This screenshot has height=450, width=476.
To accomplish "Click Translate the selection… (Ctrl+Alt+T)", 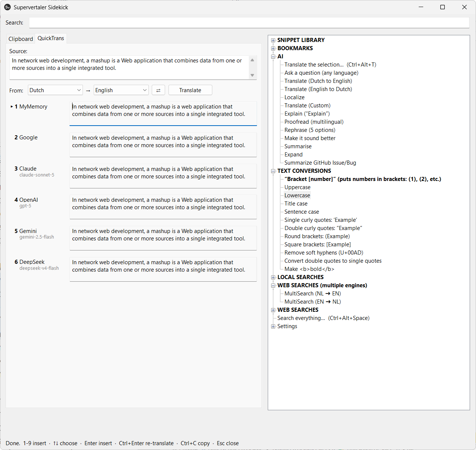I will [330, 65].
